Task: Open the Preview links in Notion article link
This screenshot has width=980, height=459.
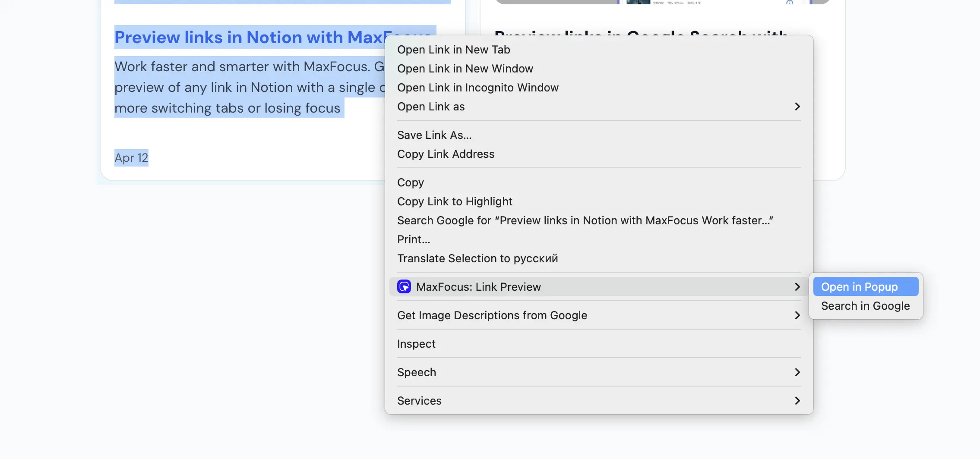Action: coord(250,38)
